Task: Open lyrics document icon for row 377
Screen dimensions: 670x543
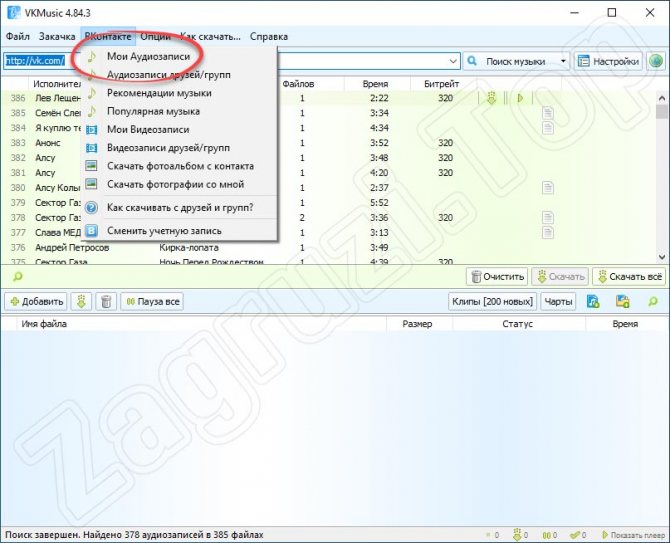Action: tap(548, 232)
